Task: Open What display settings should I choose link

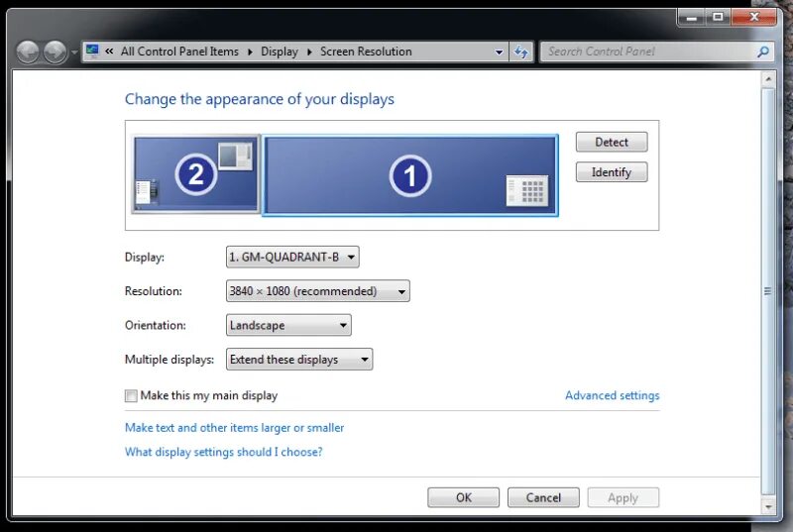Action: coord(224,452)
